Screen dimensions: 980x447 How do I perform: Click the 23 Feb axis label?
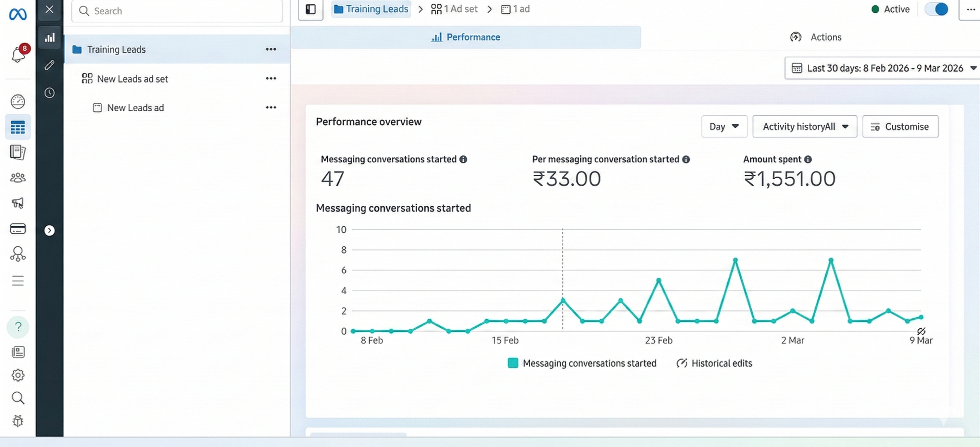pyautogui.click(x=659, y=340)
